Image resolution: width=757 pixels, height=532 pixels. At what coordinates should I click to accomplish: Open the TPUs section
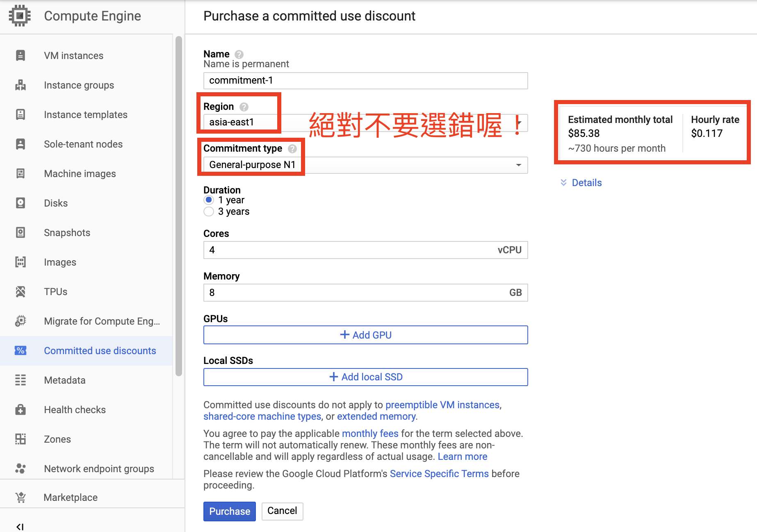[55, 291]
